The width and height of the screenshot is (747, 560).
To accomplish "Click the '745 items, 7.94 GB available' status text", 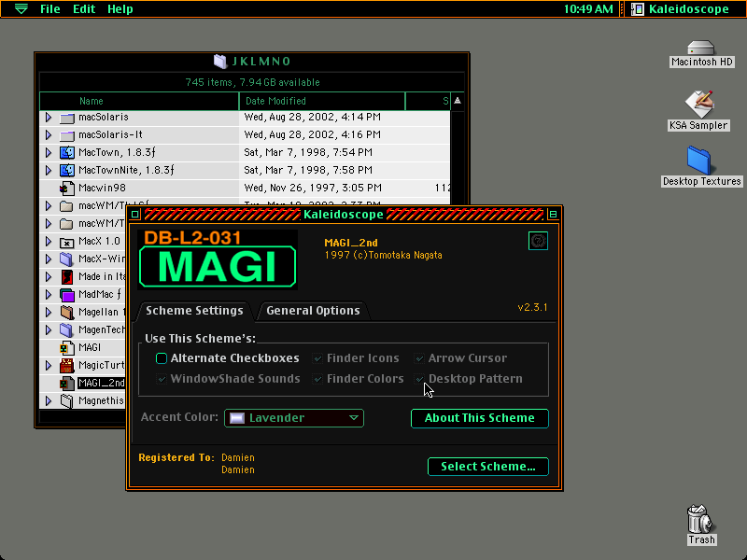I will point(252,82).
